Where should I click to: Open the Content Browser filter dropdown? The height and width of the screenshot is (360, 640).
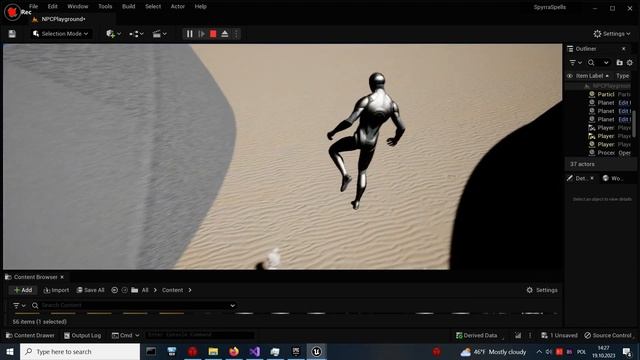(x=19, y=305)
